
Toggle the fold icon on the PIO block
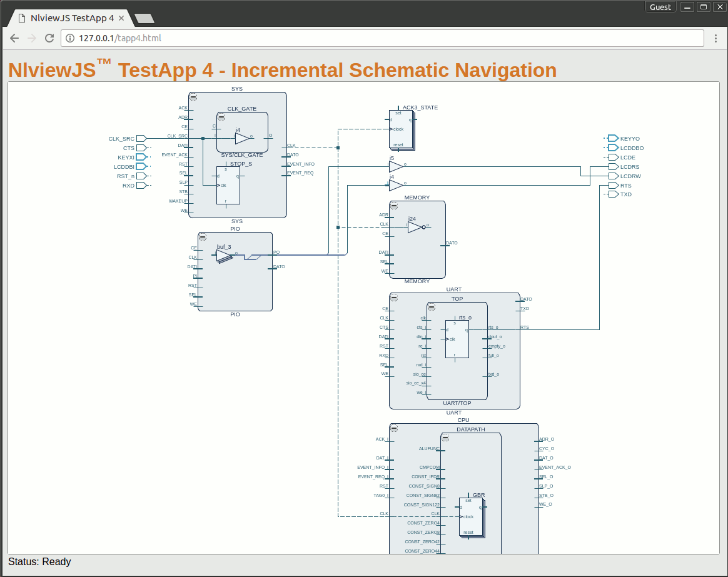point(203,237)
